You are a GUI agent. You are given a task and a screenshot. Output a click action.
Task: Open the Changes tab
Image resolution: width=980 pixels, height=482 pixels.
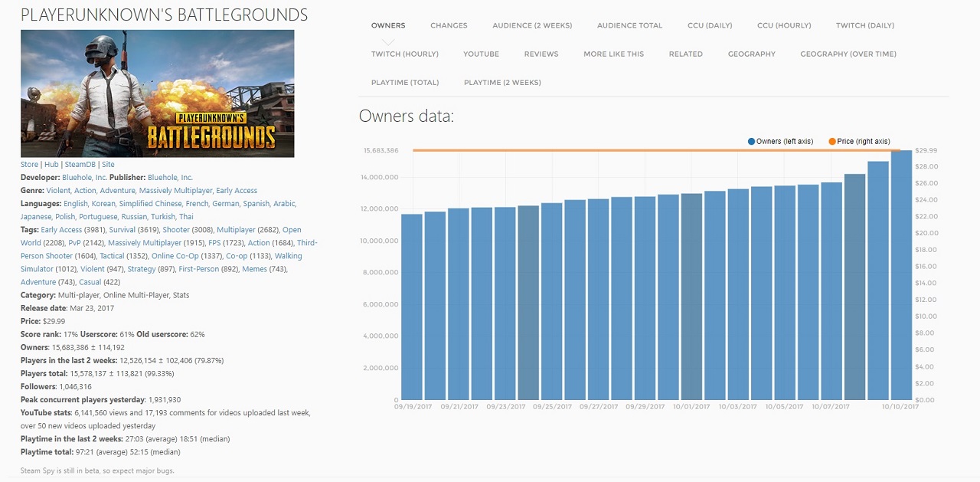pos(449,25)
